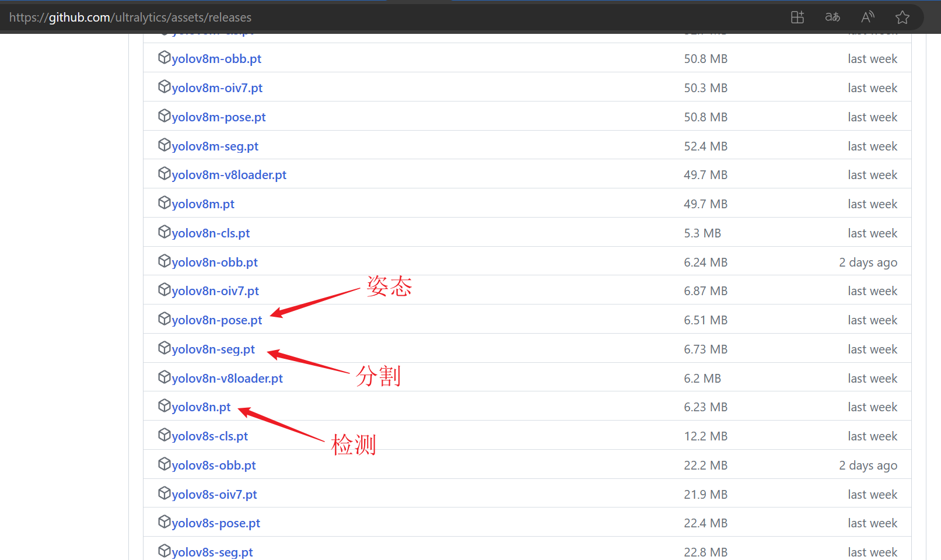Open the yolov8n-oiv7.pt asset link
The width and height of the screenshot is (941, 560).
[x=215, y=291]
